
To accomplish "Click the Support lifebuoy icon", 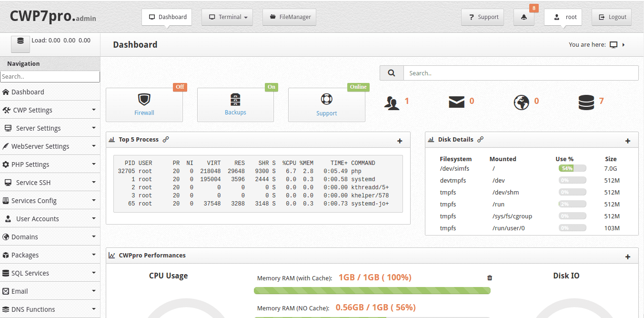I will pyautogui.click(x=327, y=99).
